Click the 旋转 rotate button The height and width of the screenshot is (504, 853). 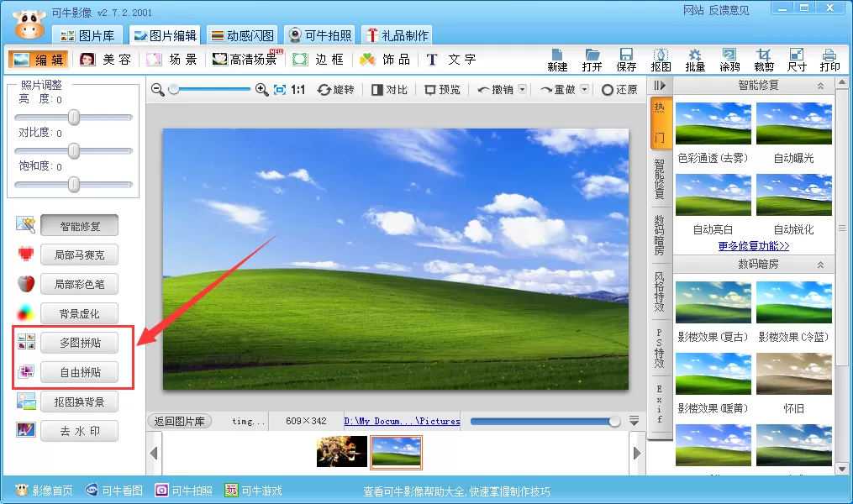(x=335, y=90)
